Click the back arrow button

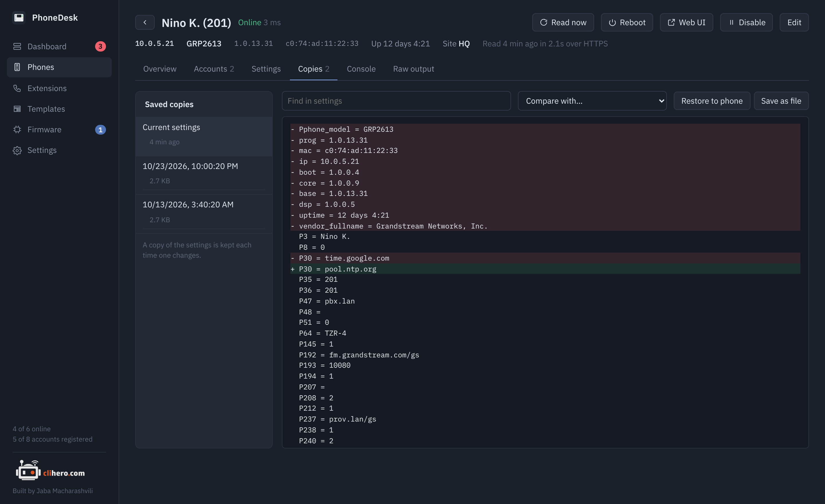point(145,22)
